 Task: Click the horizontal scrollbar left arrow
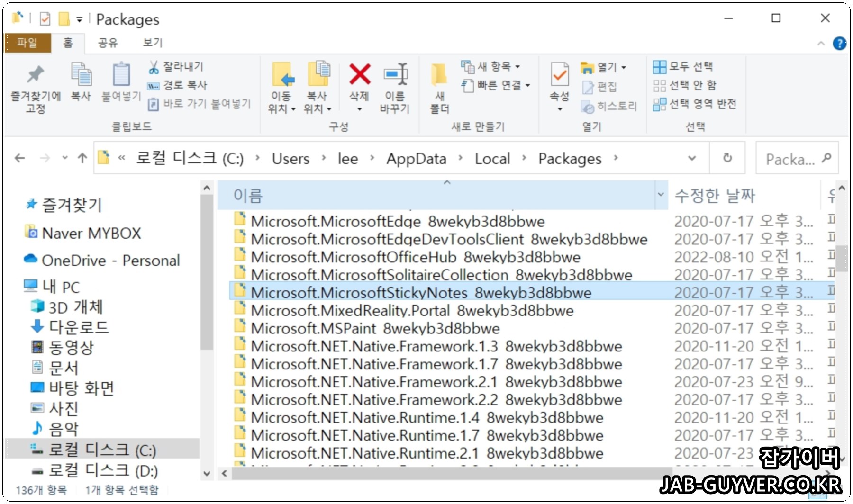click(x=225, y=473)
